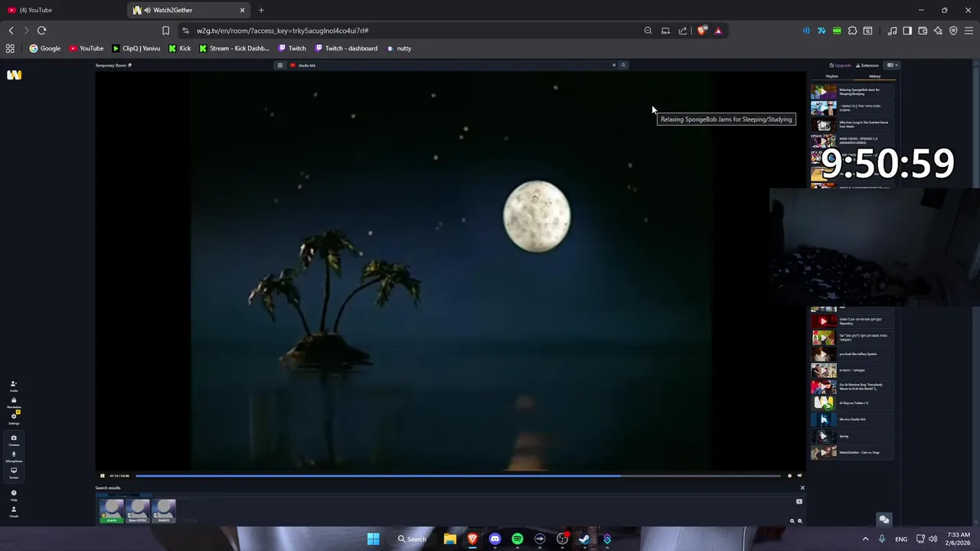Screen dimensions: 980x551
Task: Open the Kick bookmark
Action: (x=180, y=48)
